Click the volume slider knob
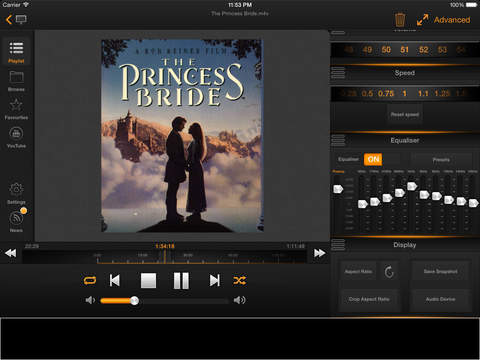 point(134,301)
